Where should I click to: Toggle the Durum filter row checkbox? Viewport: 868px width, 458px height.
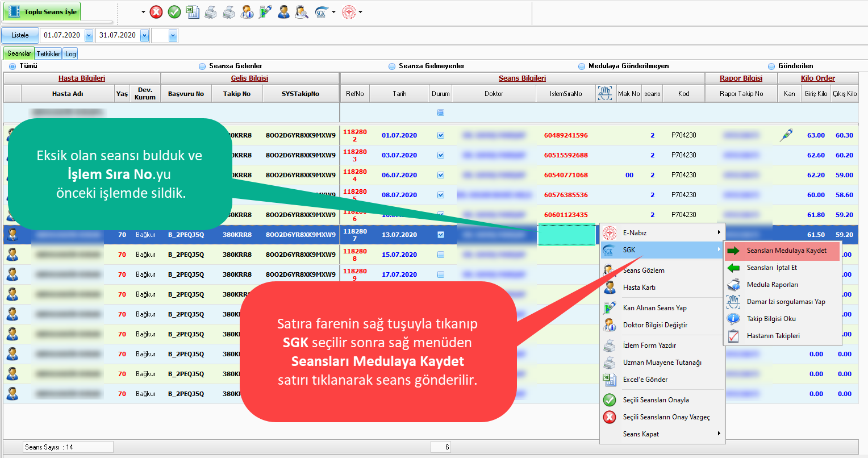(x=441, y=113)
